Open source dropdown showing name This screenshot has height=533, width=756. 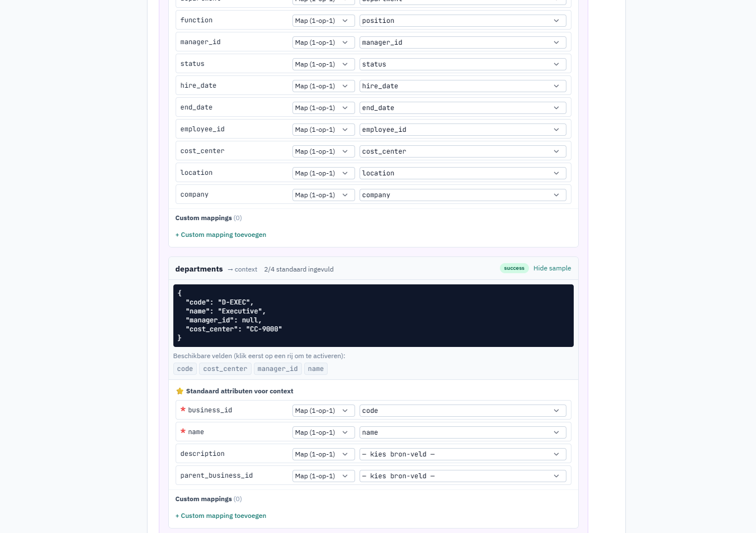(x=462, y=432)
